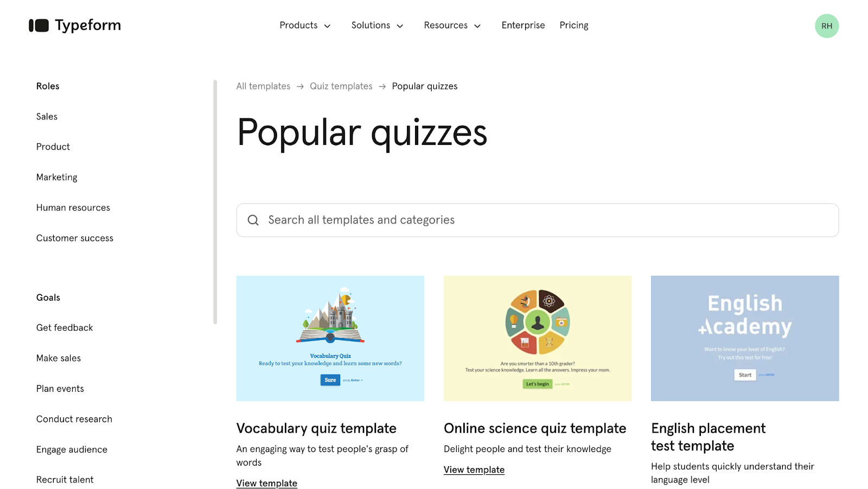Choose Get feedback under Goals
Viewport: 868px width, 489px height.
(x=65, y=328)
